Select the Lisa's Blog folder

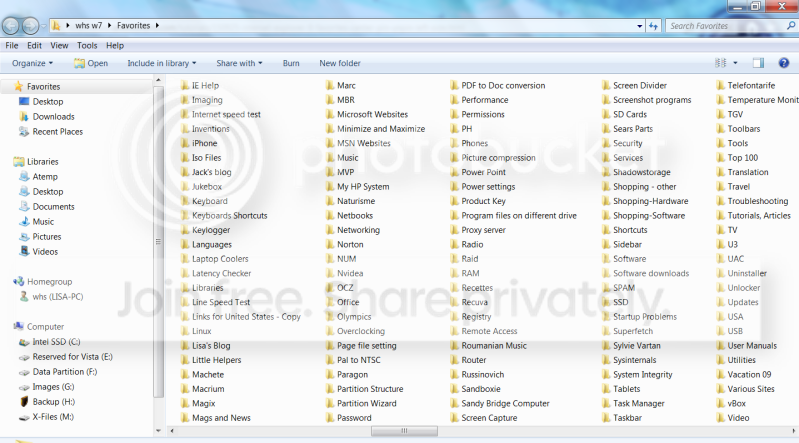205,346
